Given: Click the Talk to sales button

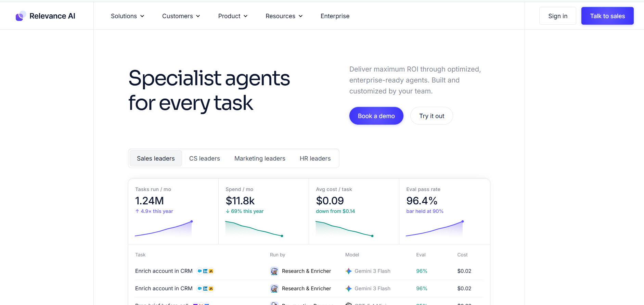Looking at the screenshot, I should (607, 16).
